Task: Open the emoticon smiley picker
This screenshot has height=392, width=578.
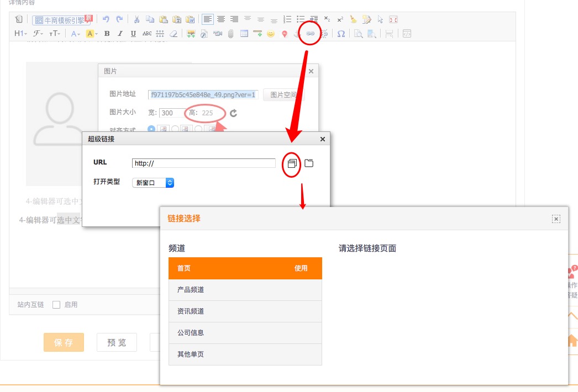Action: 271,34
